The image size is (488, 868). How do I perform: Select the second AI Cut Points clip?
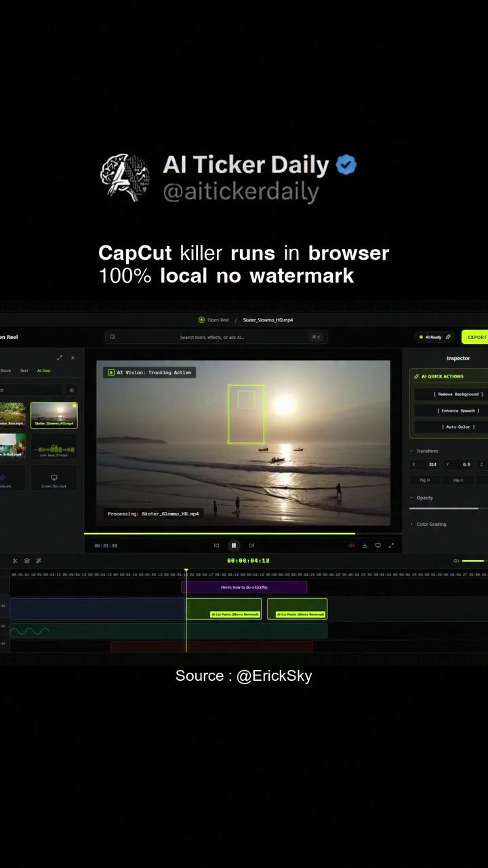pos(297,608)
